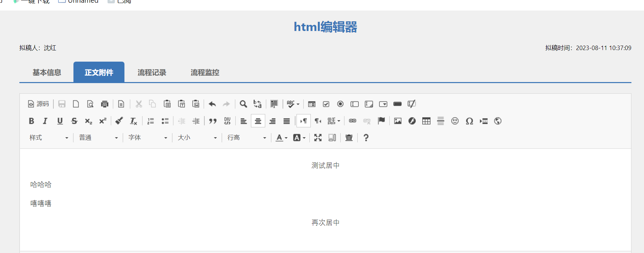
Task: Expand the set language dropdown
Action: 334,121
